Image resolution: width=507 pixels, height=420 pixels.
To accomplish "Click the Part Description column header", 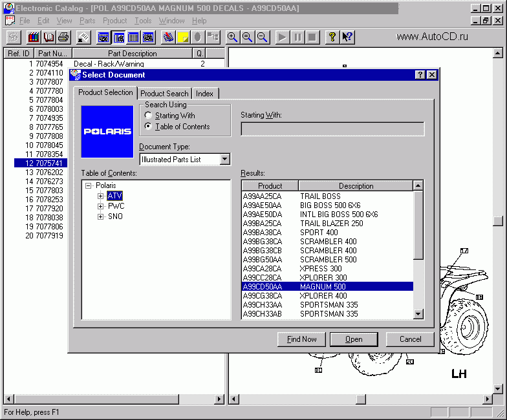I will [x=132, y=53].
